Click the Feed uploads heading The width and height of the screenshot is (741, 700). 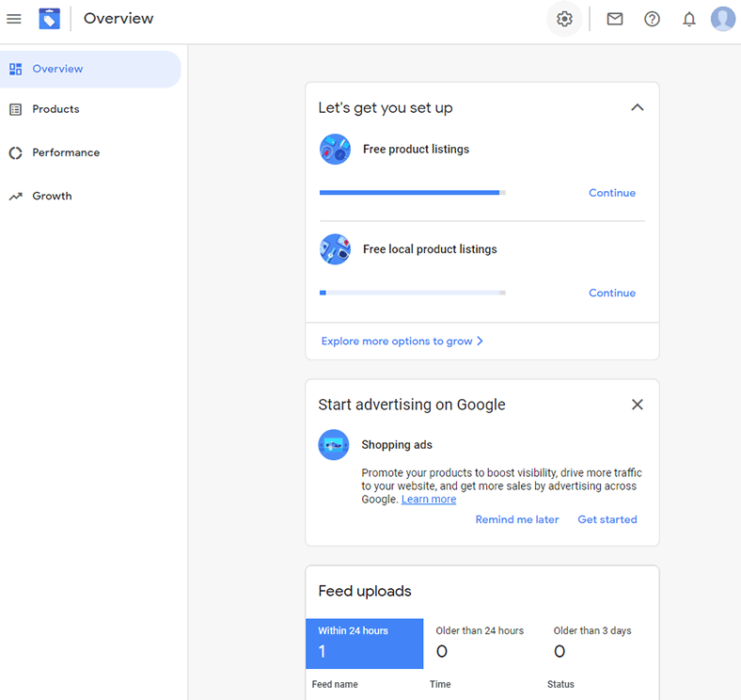click(x=365, y=591)
